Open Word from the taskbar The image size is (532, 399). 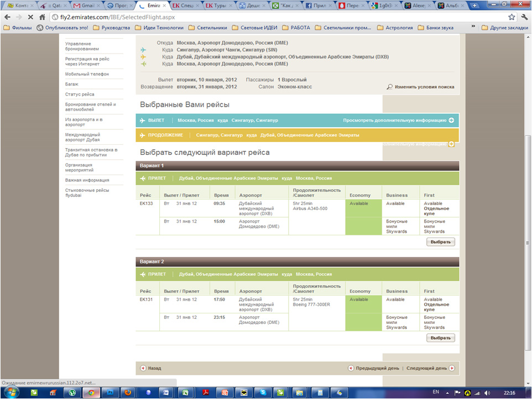point(166,392)
